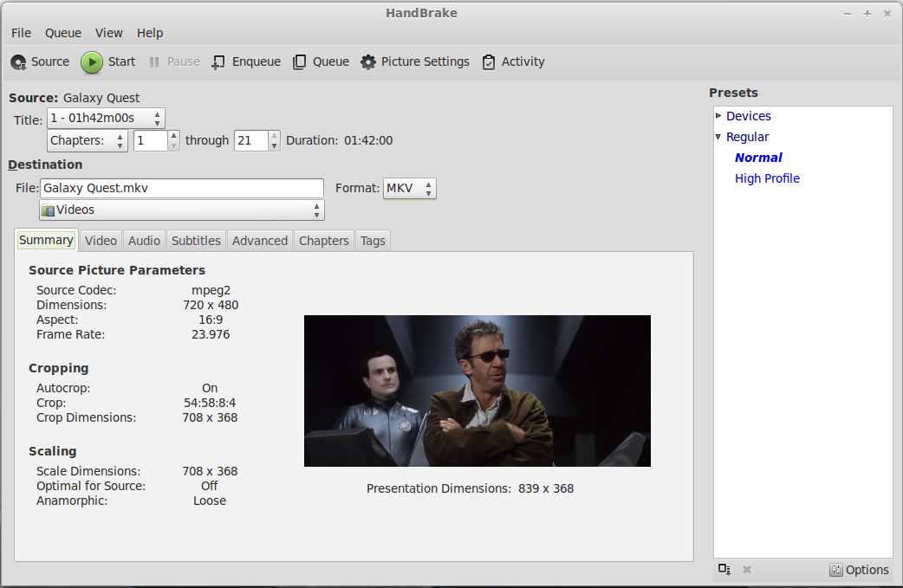Click the destination File name field
The image size is (903, 588).
pyautogui.click(x=182, y=188)
